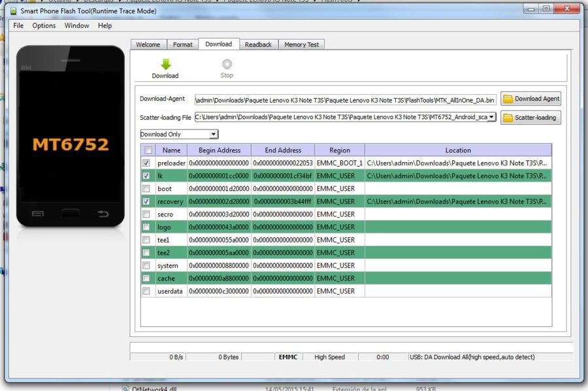Open the Help menu
This screenshot has height=391, width=588.
[105, 25]
